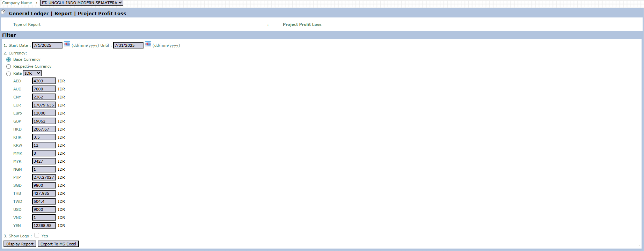
Task: Click the YEN rate input field
Action: 44,226
